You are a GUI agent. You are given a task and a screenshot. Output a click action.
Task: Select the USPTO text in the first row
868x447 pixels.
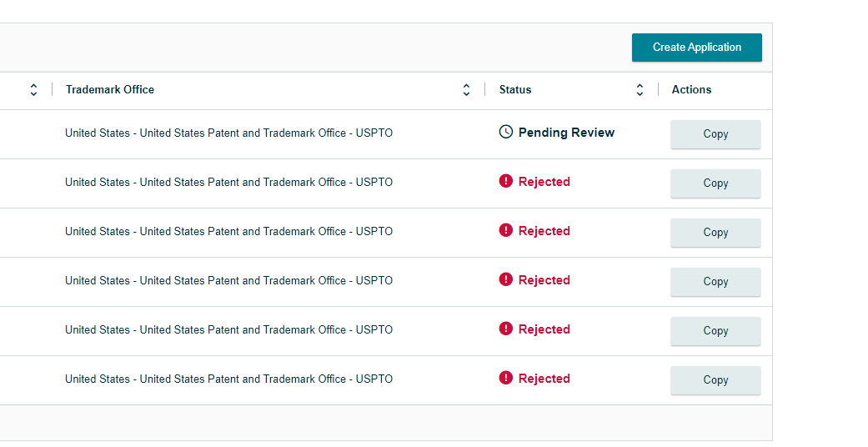374,133
